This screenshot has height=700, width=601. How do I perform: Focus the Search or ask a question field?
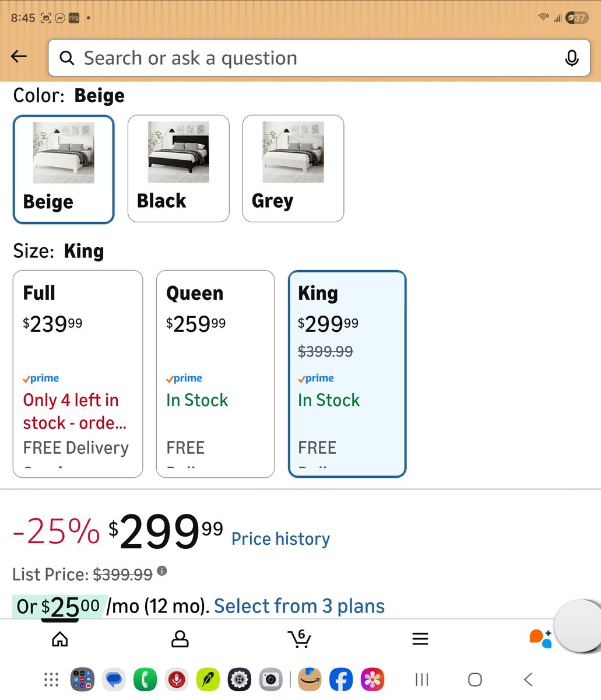click(x=303, y=58)
